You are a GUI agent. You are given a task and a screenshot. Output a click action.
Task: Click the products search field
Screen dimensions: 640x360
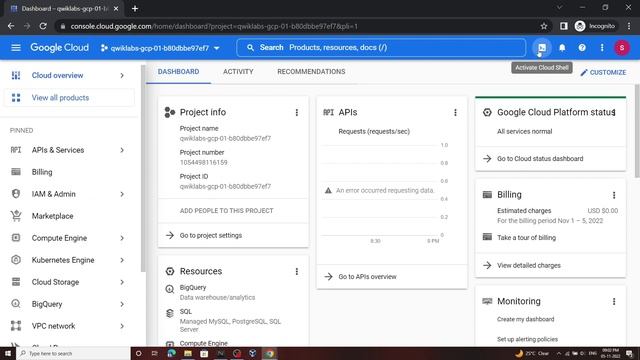coord(381,48)
